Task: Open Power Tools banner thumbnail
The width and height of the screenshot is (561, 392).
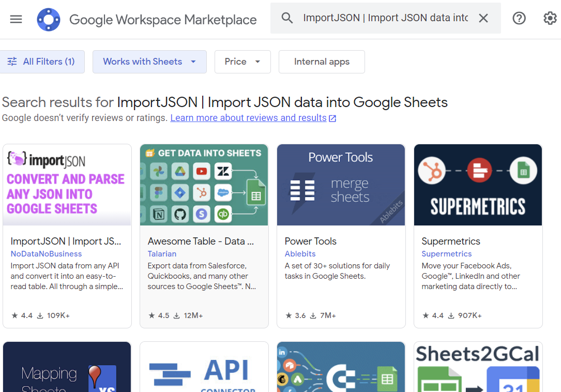Action: coord(341,185)
